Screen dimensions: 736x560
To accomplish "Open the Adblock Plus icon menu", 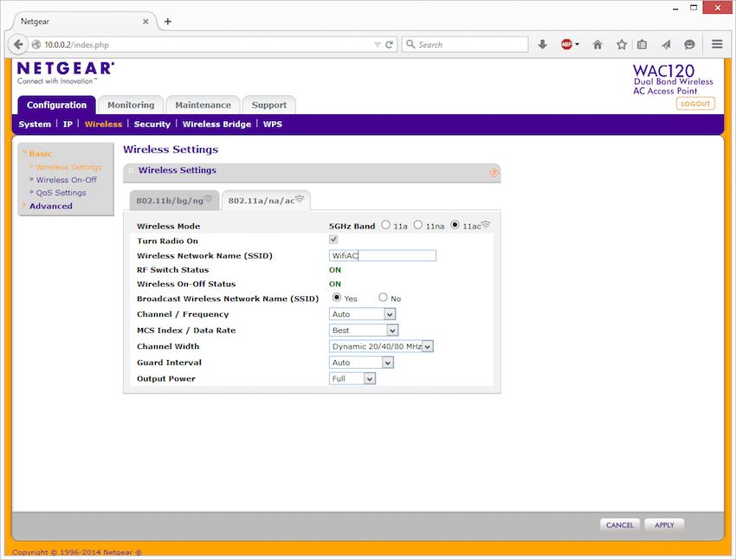I will click(x=570, y=44).
